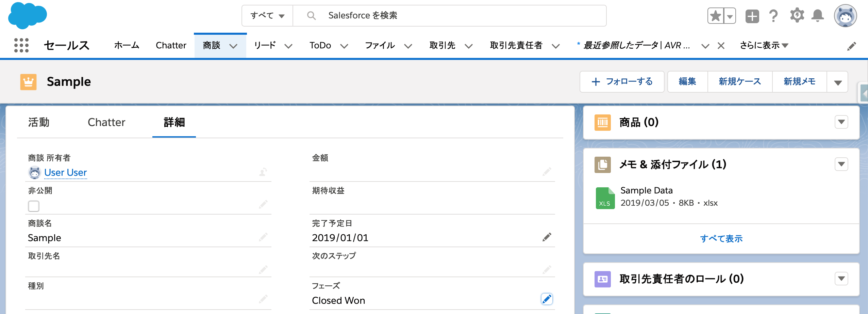Toggle the 非公開 checkbox
This screenshot has width=868, height=314.
33,206
